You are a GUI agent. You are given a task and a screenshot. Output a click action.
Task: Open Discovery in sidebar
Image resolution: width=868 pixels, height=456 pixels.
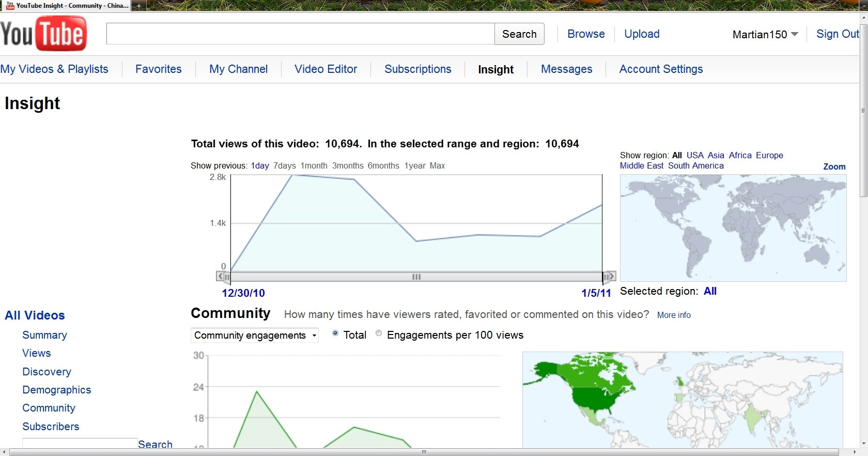pos(47,372)
